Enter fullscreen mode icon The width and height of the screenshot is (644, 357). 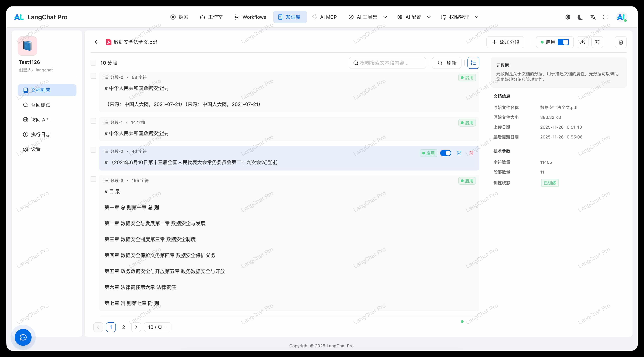pos(606,17)
